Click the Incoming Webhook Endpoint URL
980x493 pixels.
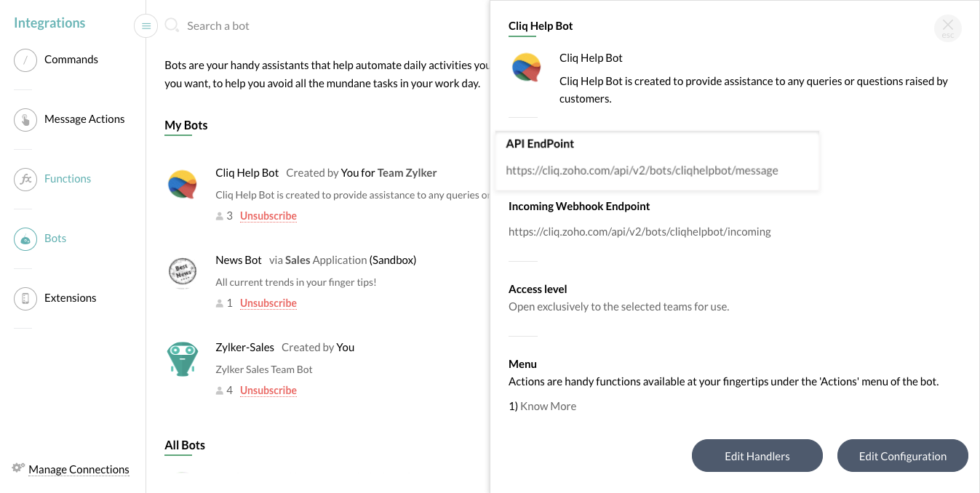click(x=640, y=232)
